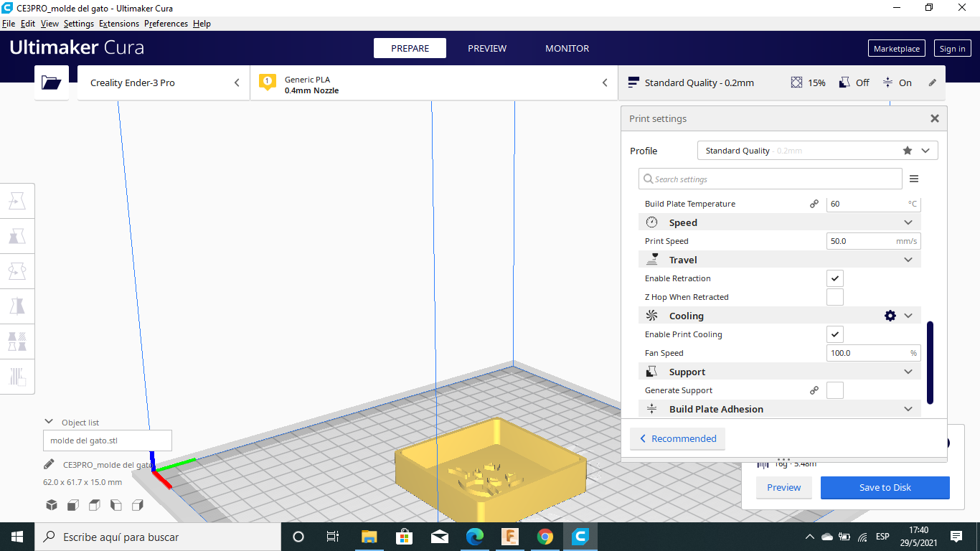Open the Creality Ender-3 Pro printer selector
The height and width of the screenshot is (551, 980).
tap(164, 83)
